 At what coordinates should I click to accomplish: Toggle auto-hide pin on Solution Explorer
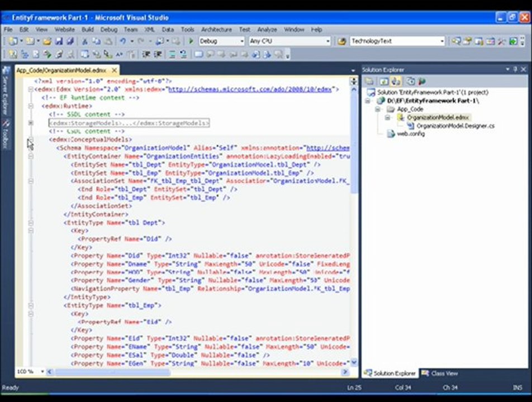coord(515,69)
